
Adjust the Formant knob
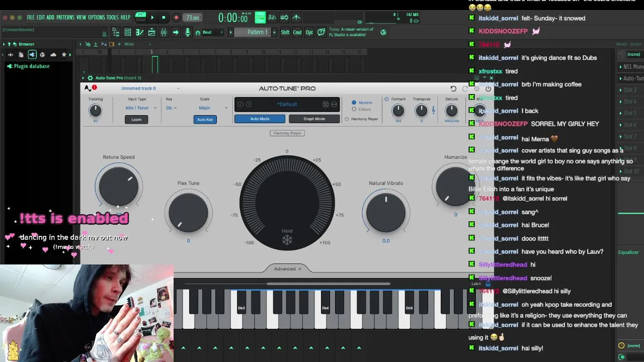click(x=398, y=110)
